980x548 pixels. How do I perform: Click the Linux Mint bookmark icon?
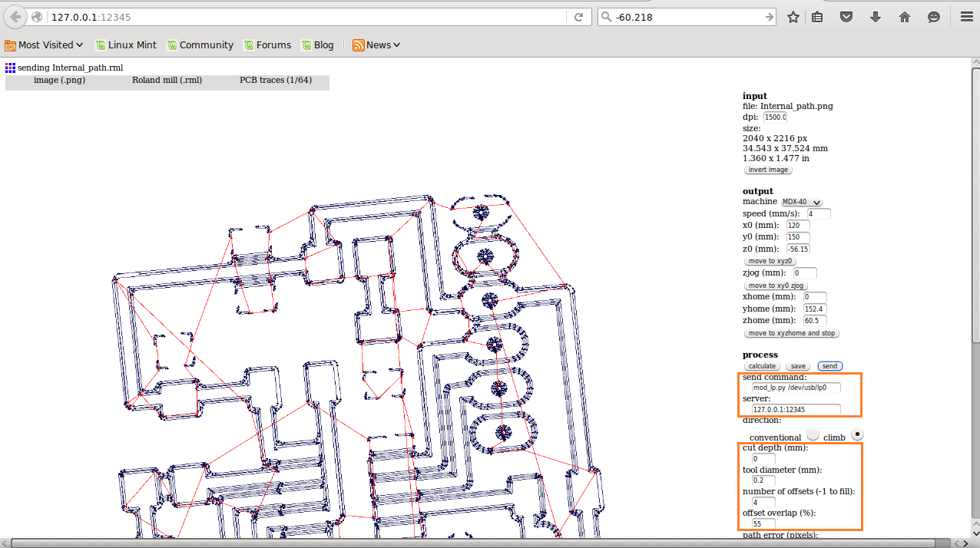[x=100, y=45]
